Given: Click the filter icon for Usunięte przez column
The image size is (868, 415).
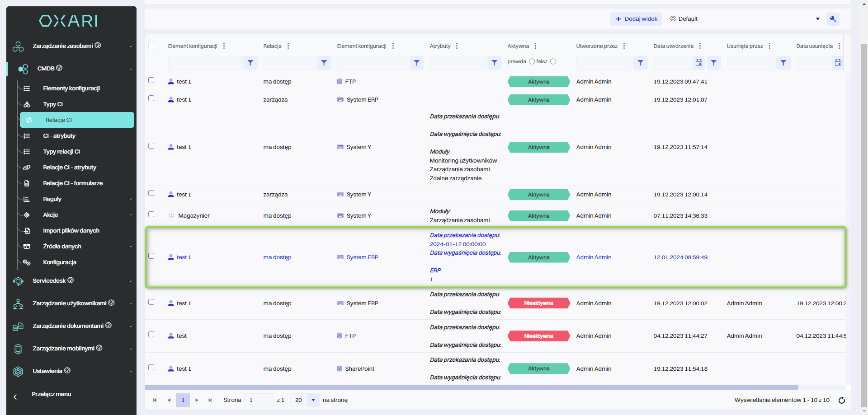Looking at the screenshot, I should point(783,63).
